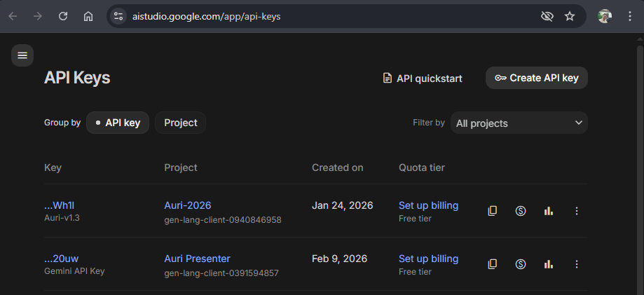Click the Create API key button

[537, 78]
